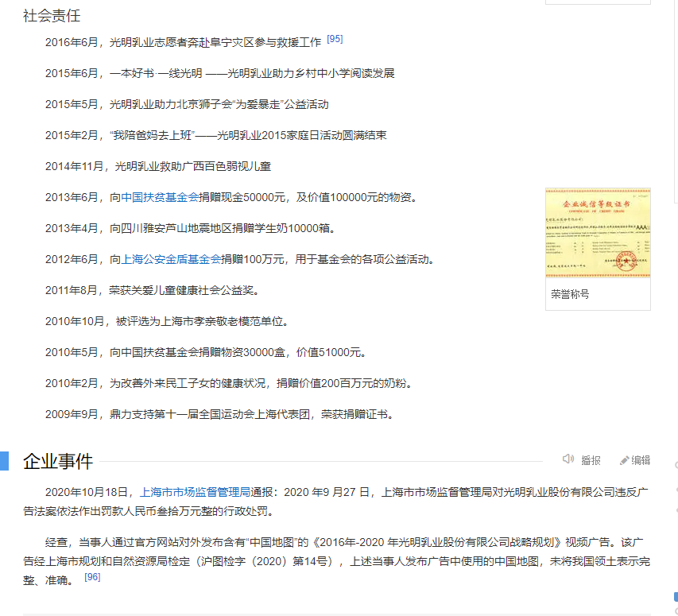This screenshot has width=678, height=616.
Task: Open citation reference [95]
Action: click(x=335, y=39)
